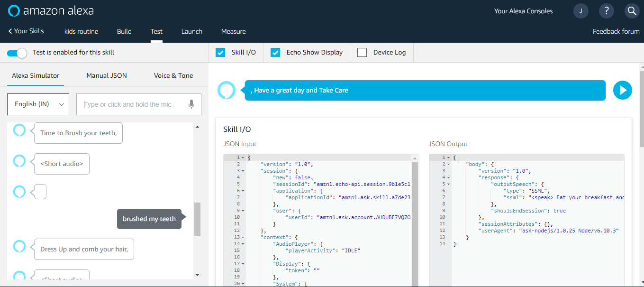Click the chat history scrollbar thumb
The width and height of the screenshot is (644, 287).
[197, 219]
